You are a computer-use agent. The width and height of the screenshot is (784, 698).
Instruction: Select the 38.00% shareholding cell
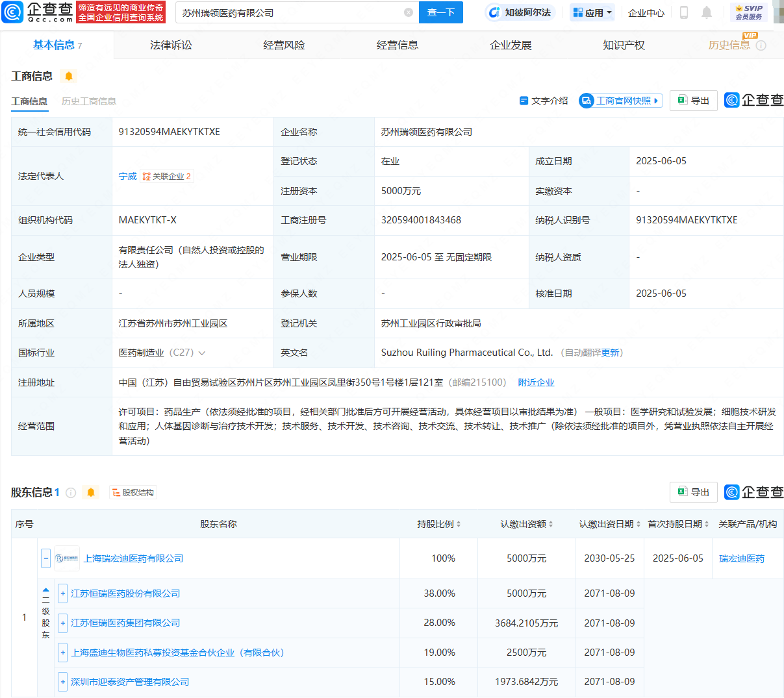tap(439, 593)
